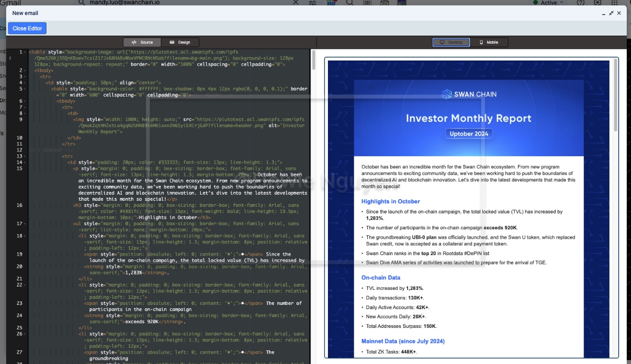Open the Active status dropdown in Gmail
The image size is (631, 364).
click(x=548, y=3)
